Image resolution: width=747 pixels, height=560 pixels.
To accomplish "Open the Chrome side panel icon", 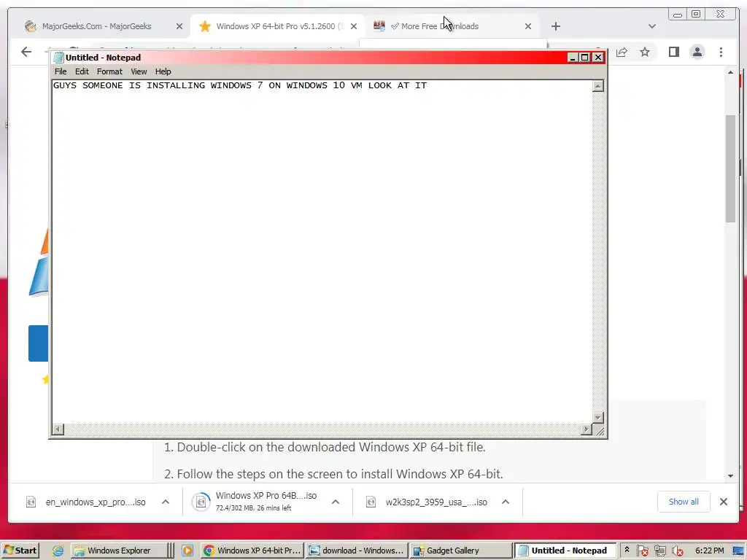I will 673,52.
